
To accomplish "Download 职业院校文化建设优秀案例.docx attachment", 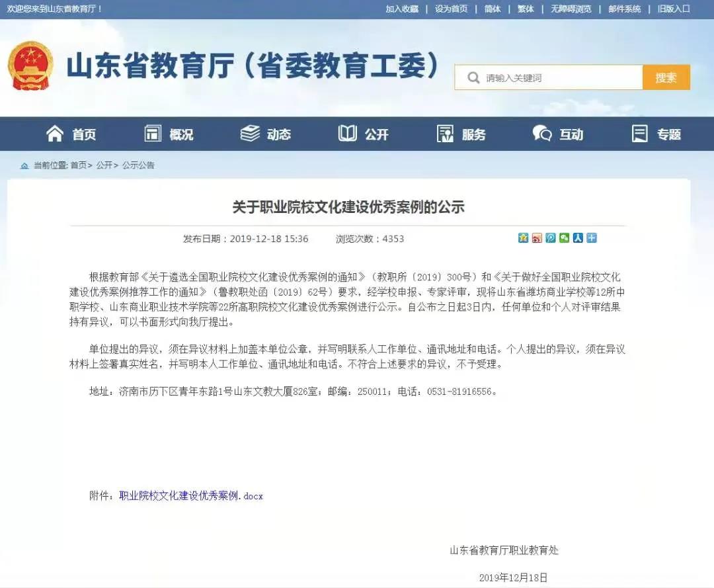I will click(191, 495).
